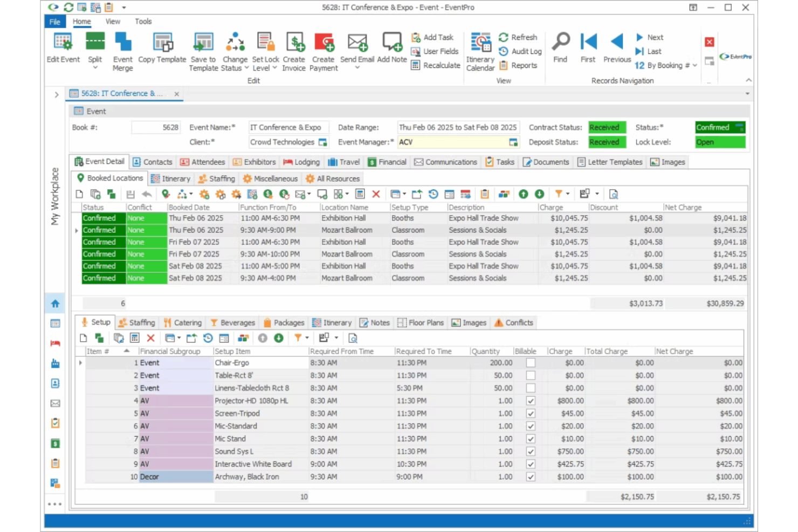The width and height of the screenshot is (798, 532).
Task: Sort by Required From Time header
Action: [351, 351]
